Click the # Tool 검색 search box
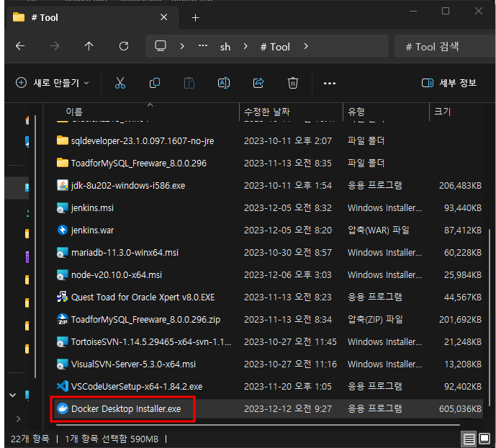 click(x=444, y=47)
